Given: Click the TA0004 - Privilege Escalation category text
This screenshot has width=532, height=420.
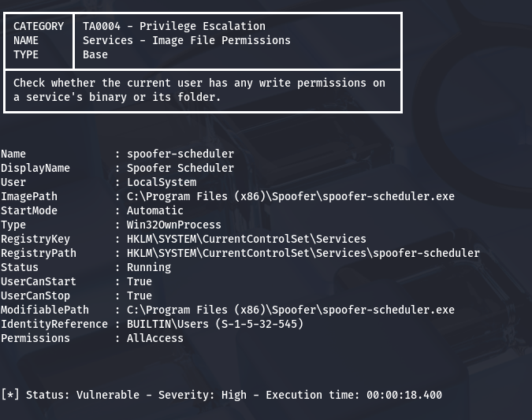Looking at the screenshot, I should click(x=173, y=26).
